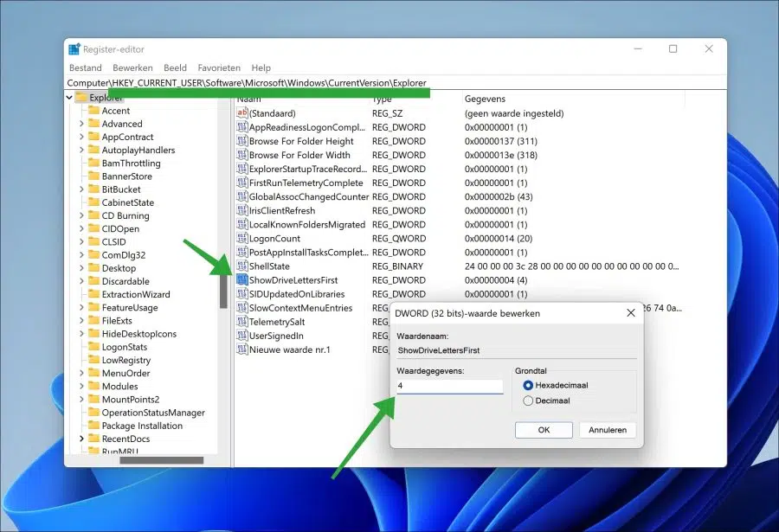This screenshot has height=532, width=779.
Task: Click the LogonCount value icon
Action: pos(242,239)
